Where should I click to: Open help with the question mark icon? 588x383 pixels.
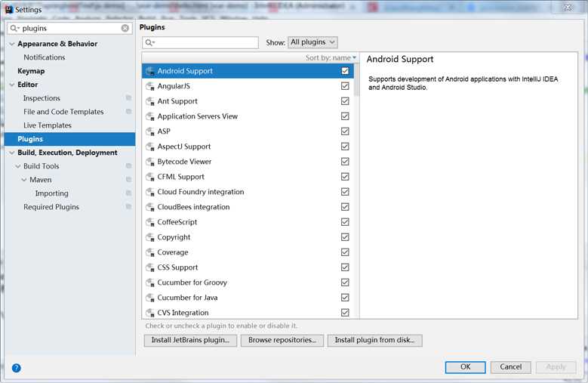(x=16, y=368)
